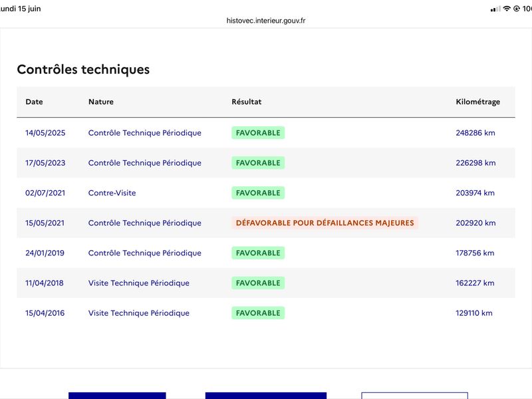Tap the cellular signal bars icon
Viewport: 532px width, 399px height.
point(495,9)
